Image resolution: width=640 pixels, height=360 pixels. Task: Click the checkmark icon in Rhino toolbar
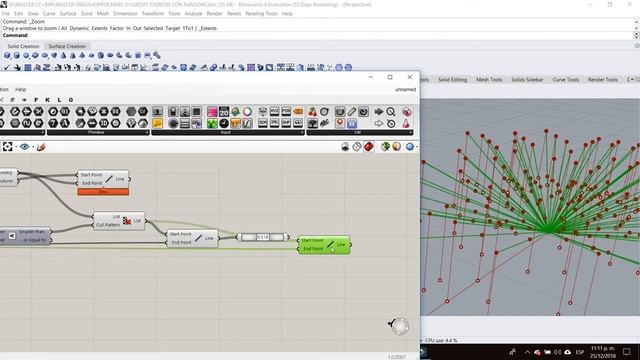(7, 67)
